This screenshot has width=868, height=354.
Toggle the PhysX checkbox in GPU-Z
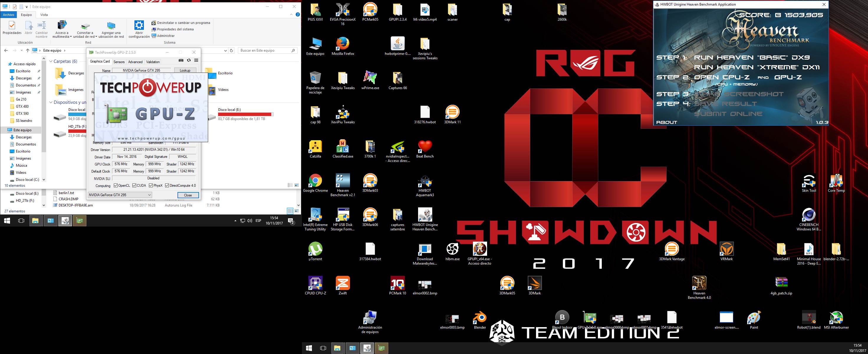click(x=151, y=186)
